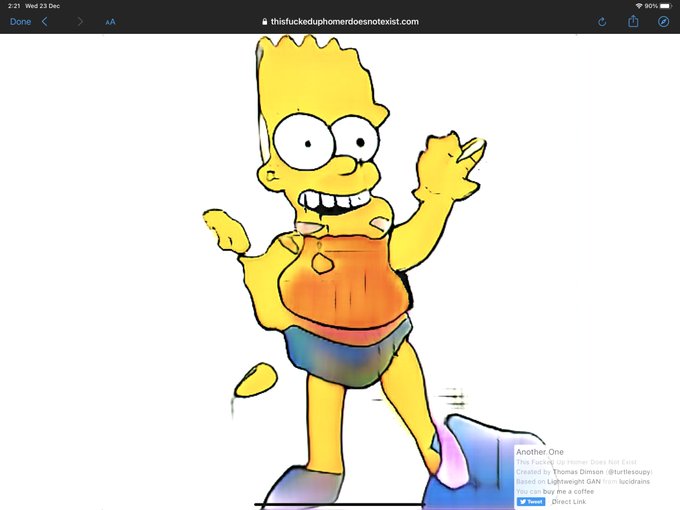Image resolution: width=680 pixels, height=510 pixels.
Task: Tap the 'Wed 23 Dec' date text
Action: coord(42,6)
